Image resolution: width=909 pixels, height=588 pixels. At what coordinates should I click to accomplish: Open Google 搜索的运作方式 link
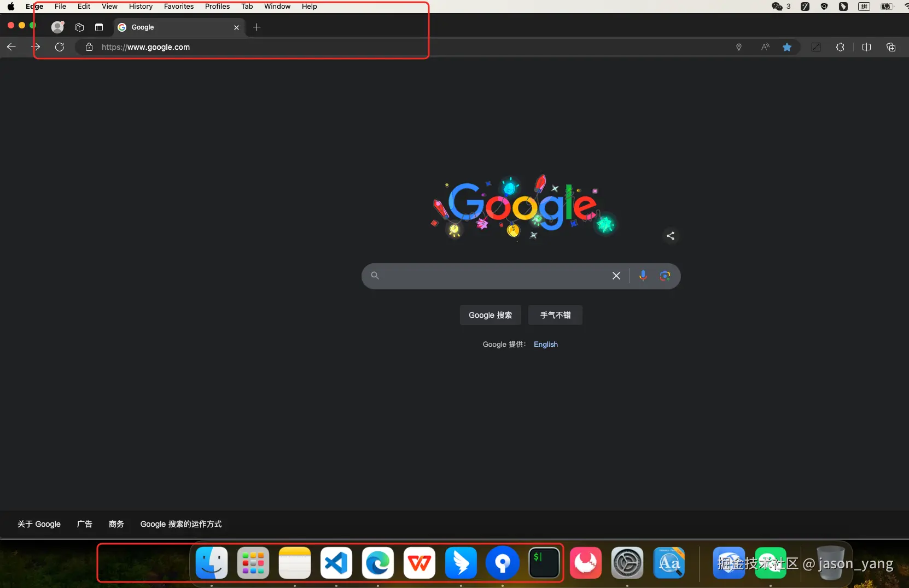(181, 524)
